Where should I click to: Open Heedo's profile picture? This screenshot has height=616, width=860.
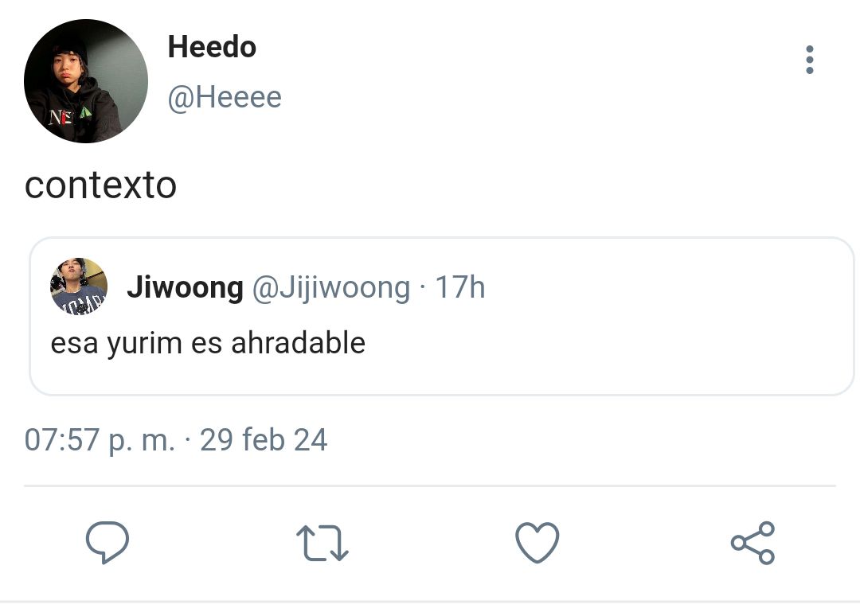(85, 81)
